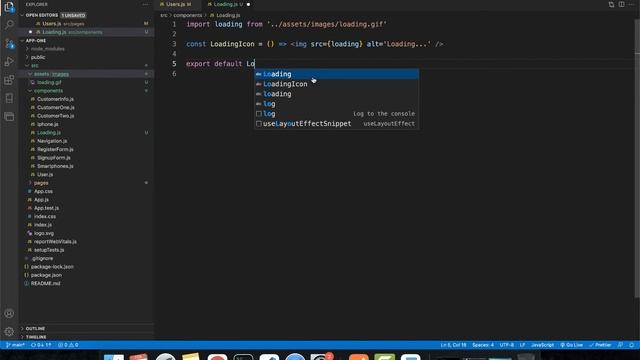Click Go Live in the status bar
640x360 pixels.
pyautogui.click(x=571, y=345)
